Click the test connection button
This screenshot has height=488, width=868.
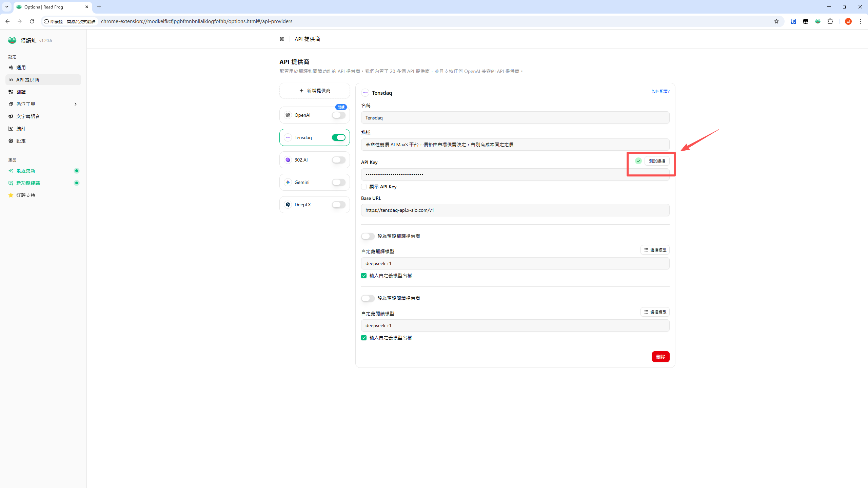[x=657, y=161]
